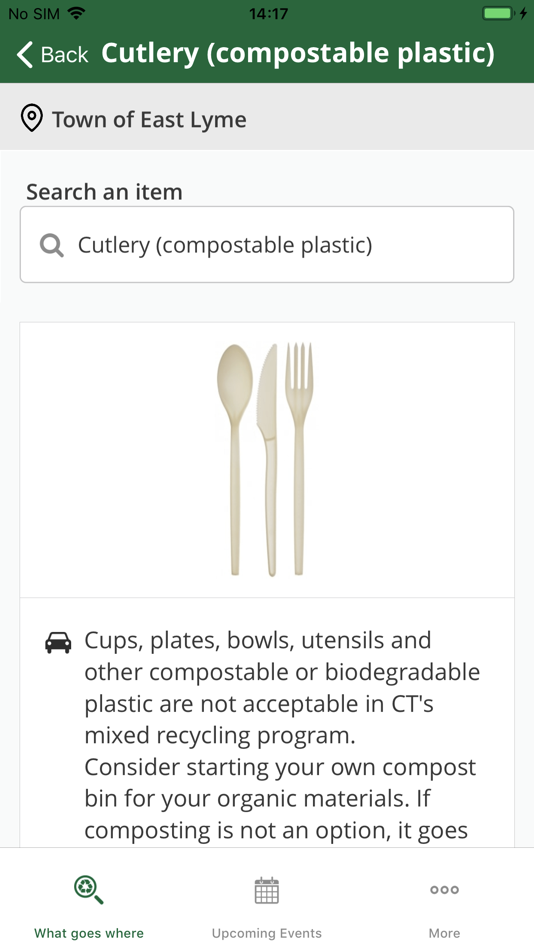Tap the disposal instructions text
This screenshot has height=950, width=534.
click(282, 735)
